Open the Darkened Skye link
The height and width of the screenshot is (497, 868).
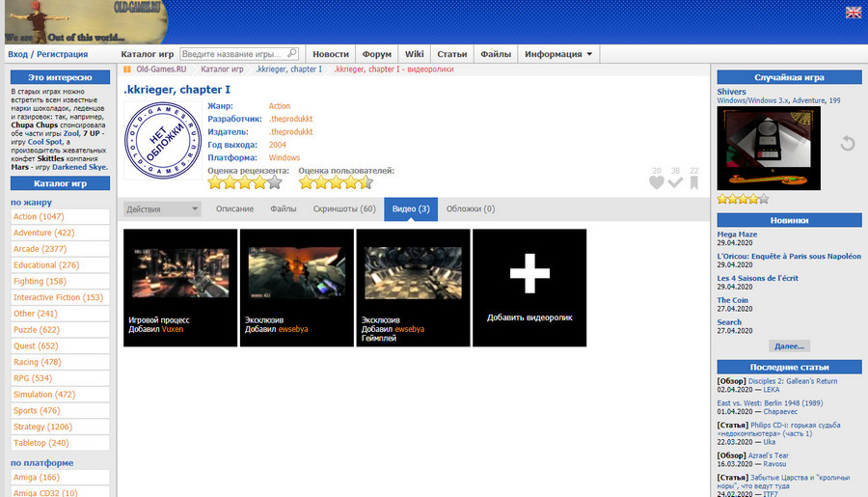[x=80, y=167]
